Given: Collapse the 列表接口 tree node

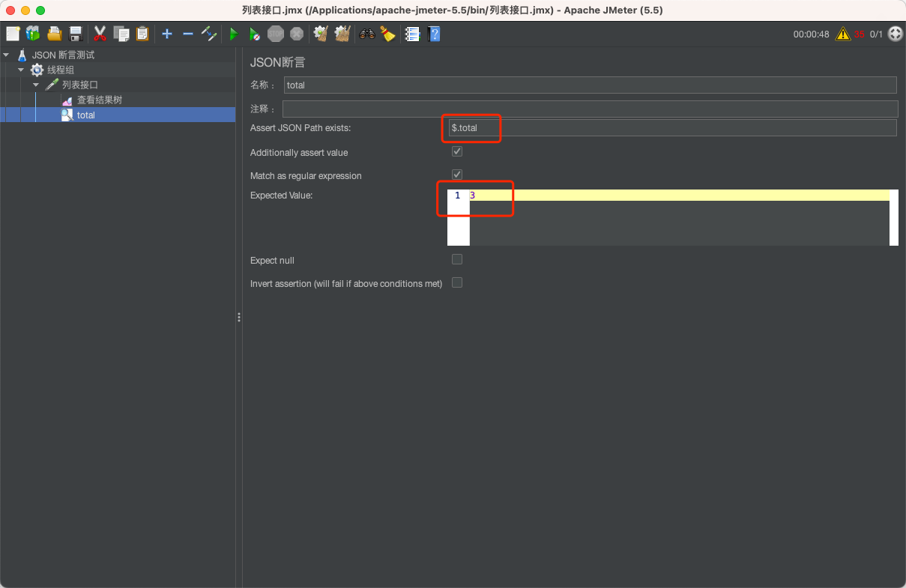Looking at the screenshot, I should pyautogui.click(x=35, y=85).
